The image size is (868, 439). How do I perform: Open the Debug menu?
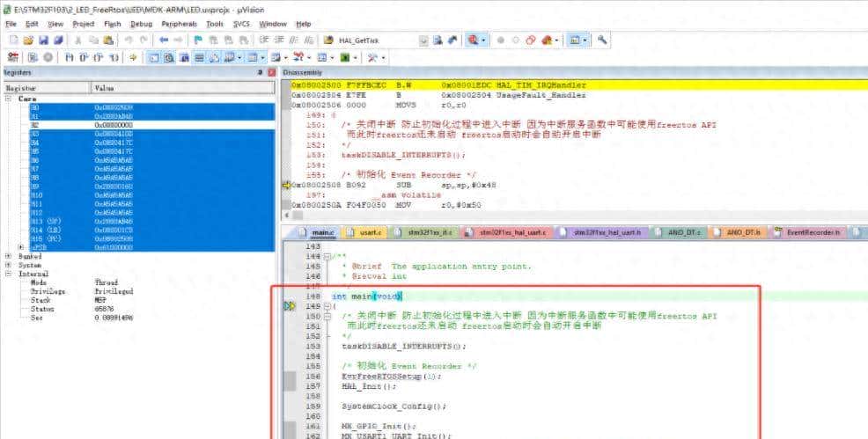(141, 24)
